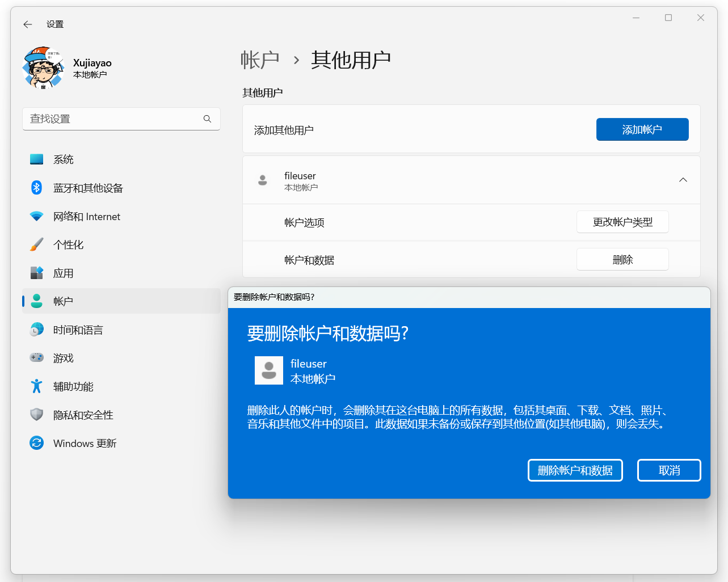Confirm Delete account and data button

click(x=575, y=470)
